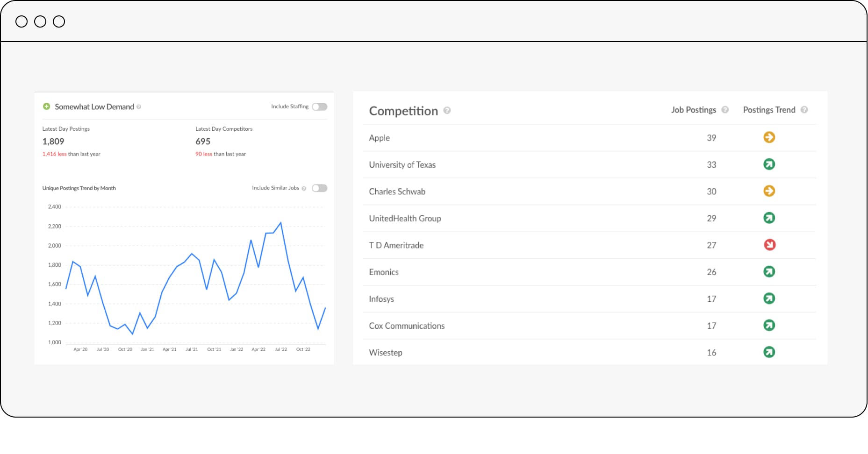Click the help icon next to Competition heading
868x454 pixels.
[x=447, y=110]
